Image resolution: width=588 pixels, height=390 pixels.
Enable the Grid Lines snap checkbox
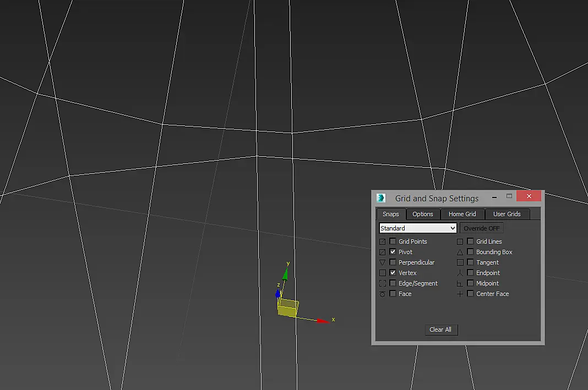(x=470, y=241)
